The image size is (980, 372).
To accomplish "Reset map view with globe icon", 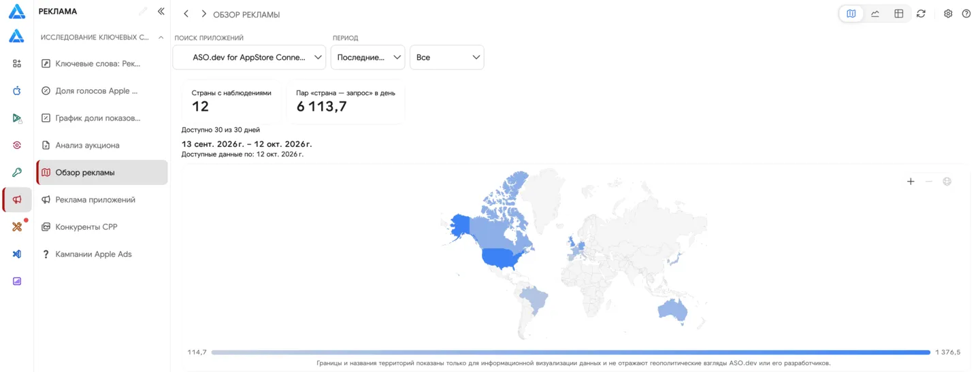I will coord(947,182).
